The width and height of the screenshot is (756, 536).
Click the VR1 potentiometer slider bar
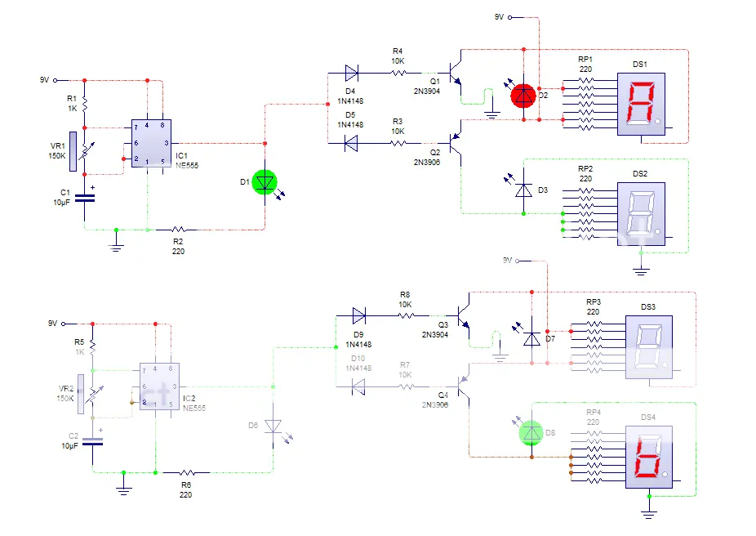pos(73,151)
